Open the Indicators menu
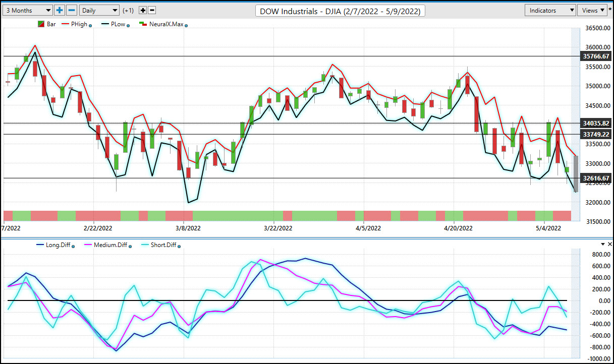This screenshot has width=614, height=364. (550, 10)
